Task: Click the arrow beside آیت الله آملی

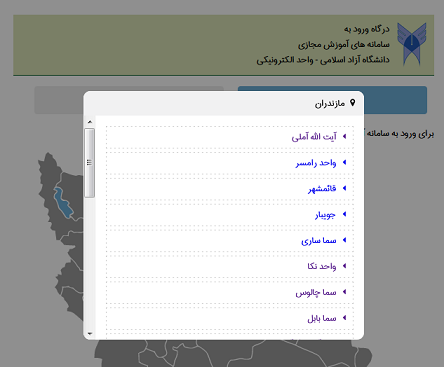Action: pyautogui.click(x=345, y=136)
